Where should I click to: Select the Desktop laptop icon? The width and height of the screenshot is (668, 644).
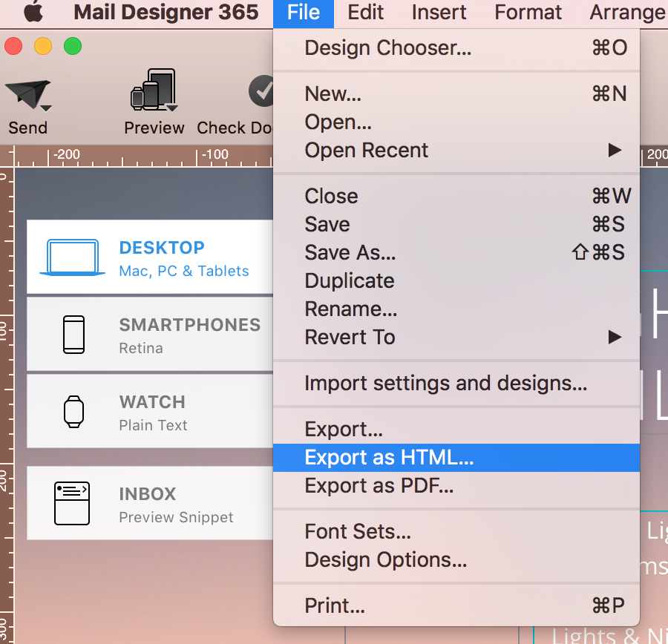click(73, 257)
